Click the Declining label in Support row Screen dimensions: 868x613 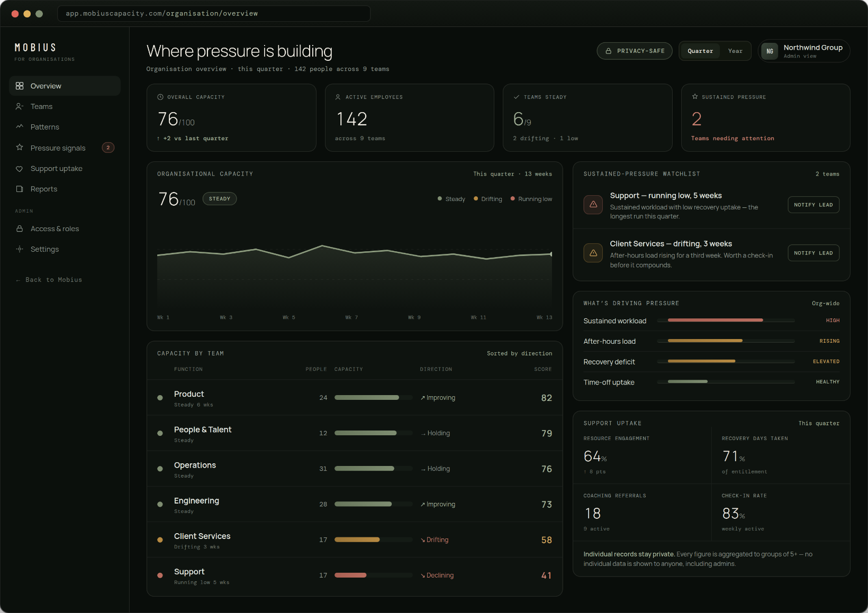437,575
